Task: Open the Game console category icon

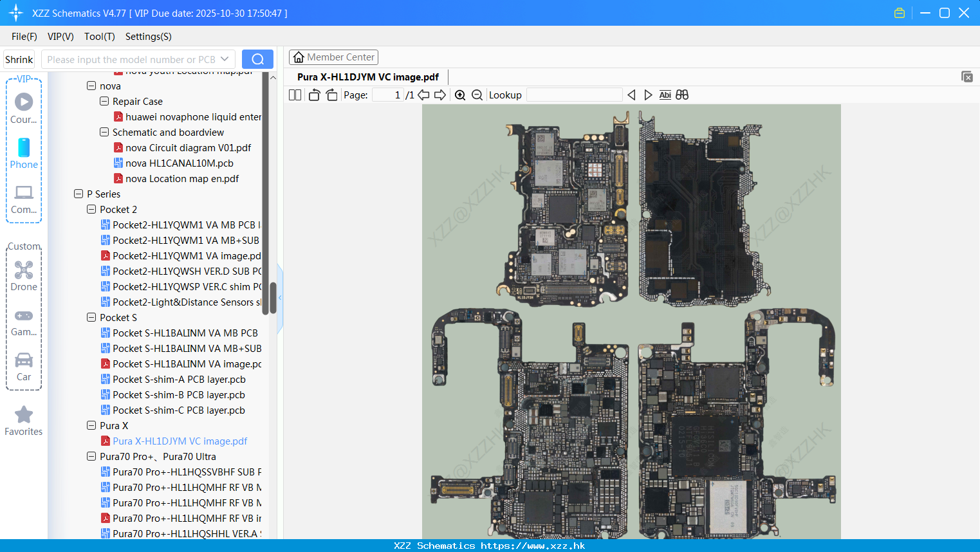Action: 24,322
